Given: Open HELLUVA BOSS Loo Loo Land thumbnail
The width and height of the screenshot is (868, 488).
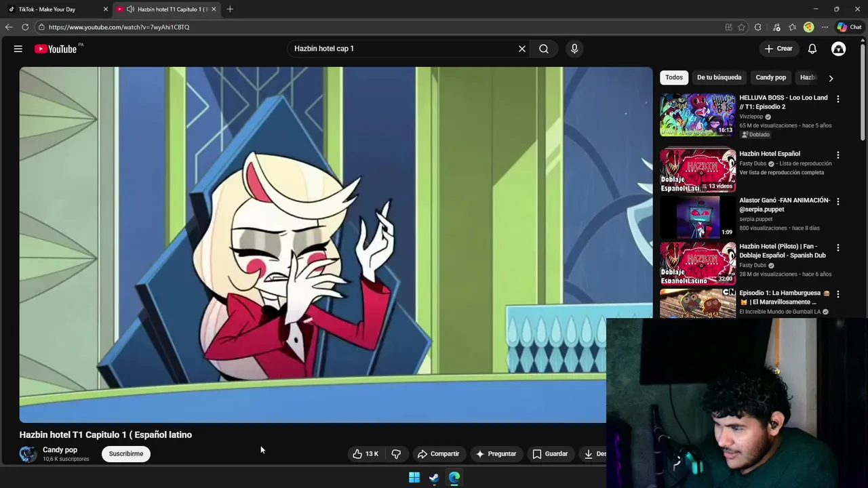Looking at the screenshot, I should 698,115.
